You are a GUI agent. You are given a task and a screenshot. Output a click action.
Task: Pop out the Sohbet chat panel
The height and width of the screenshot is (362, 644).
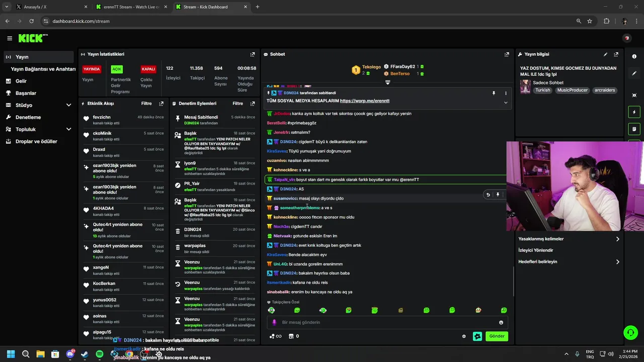coord(507,54)
